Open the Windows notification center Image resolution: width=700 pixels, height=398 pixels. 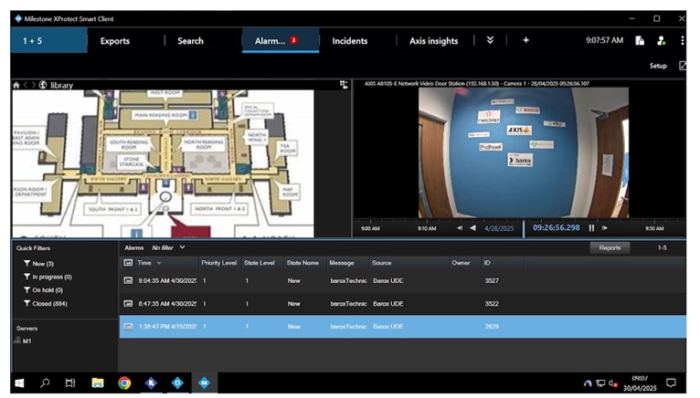tap(671, 383)
